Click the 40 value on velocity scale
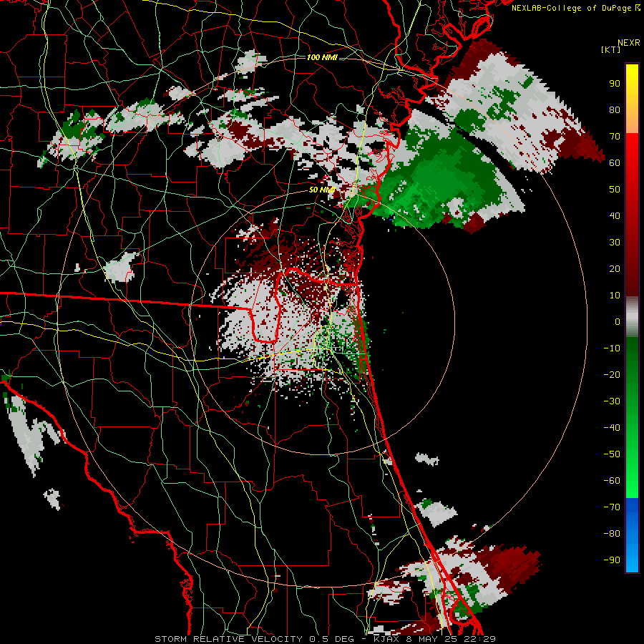 pyautogui.click(x=615, y=216)
